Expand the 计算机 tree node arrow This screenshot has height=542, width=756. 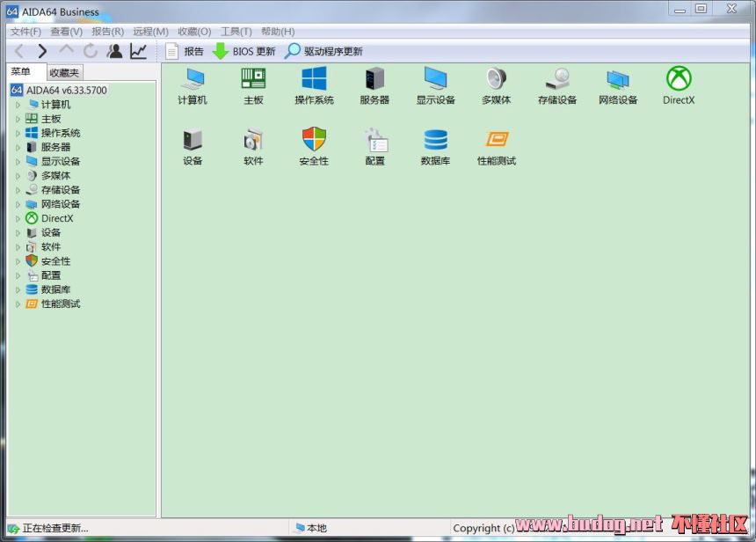coord(18,105)
